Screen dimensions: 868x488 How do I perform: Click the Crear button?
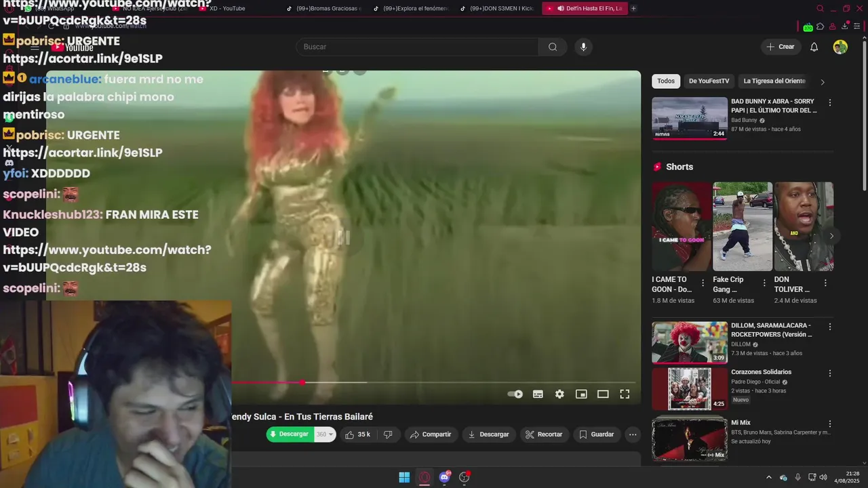tap(781, 47)
